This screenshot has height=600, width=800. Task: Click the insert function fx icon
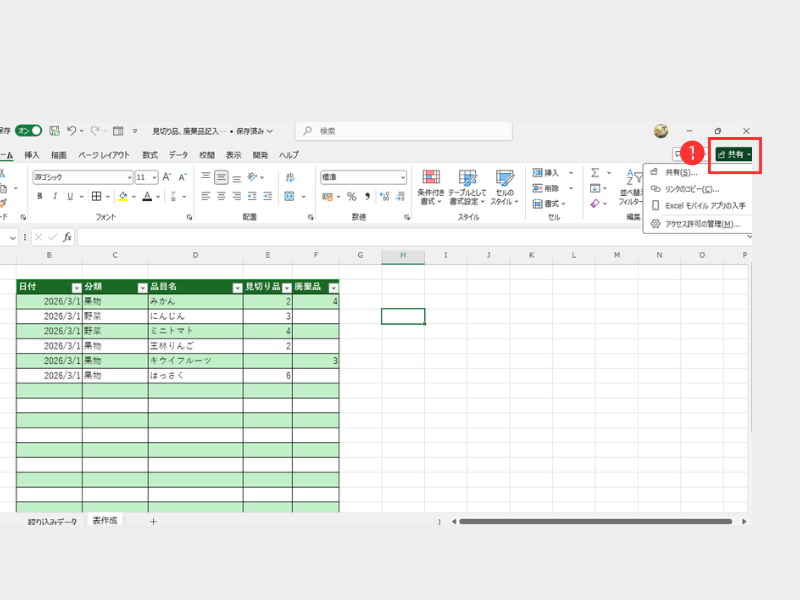click(x=67, y=237)
